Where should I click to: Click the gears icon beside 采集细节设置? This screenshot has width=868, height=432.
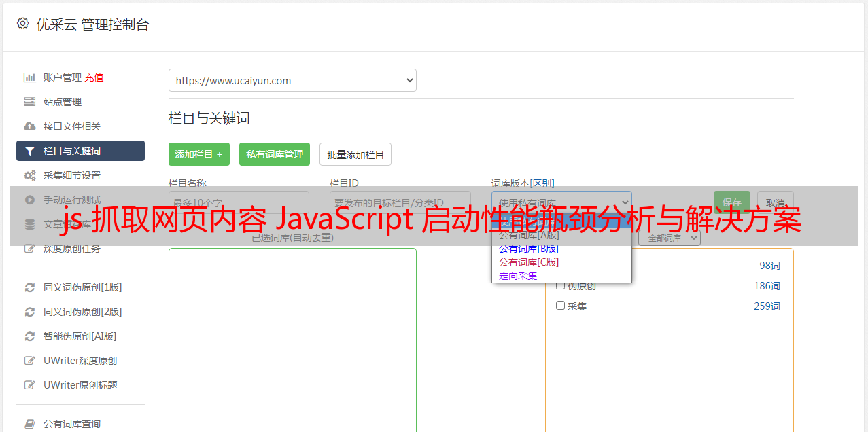tap(30, 175)
